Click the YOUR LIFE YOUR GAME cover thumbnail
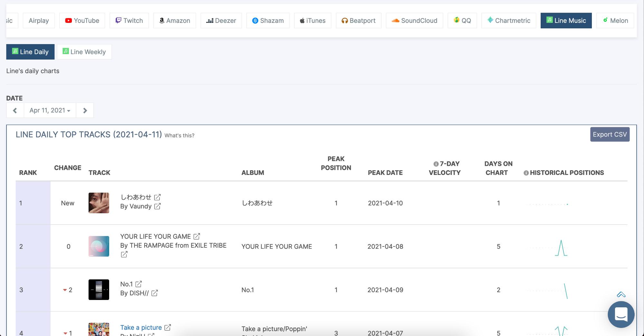The height and width of the screenshot is (336, 644). 99,246
